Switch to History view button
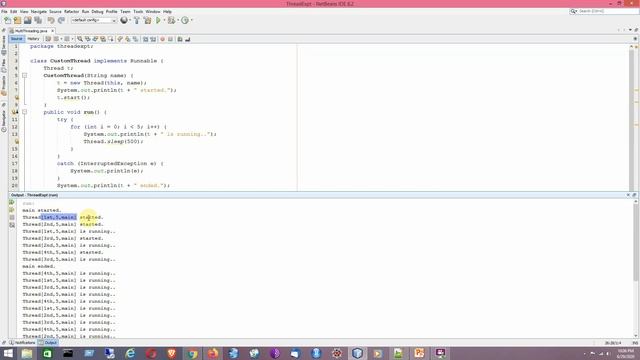Viewport: 640px width, 360px height. coord(33,39)
